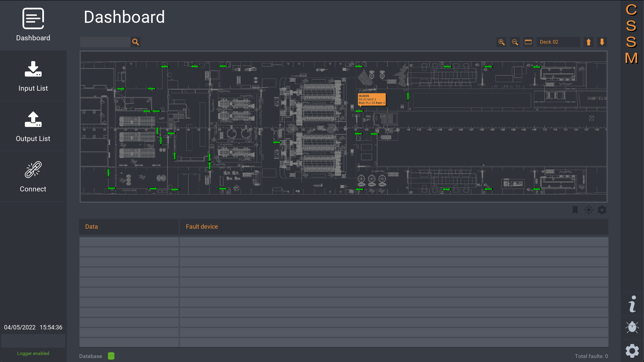Click the Database status icon
The image size is (644, 362).
click(111, 356)
